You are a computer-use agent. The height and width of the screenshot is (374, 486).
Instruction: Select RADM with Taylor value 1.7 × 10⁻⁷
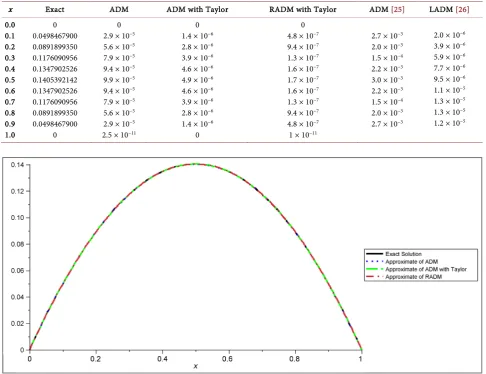(x=303, y=80)
